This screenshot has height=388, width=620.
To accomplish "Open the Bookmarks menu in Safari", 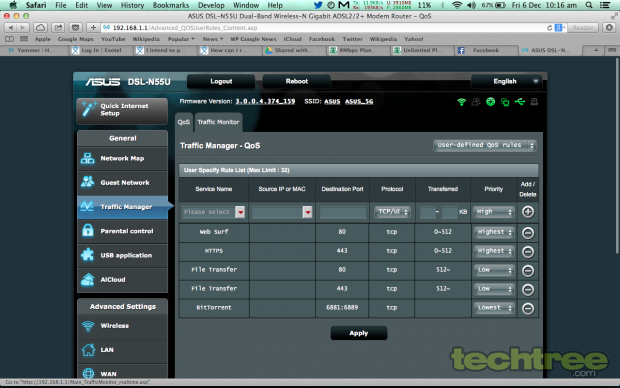I will 171,5.
